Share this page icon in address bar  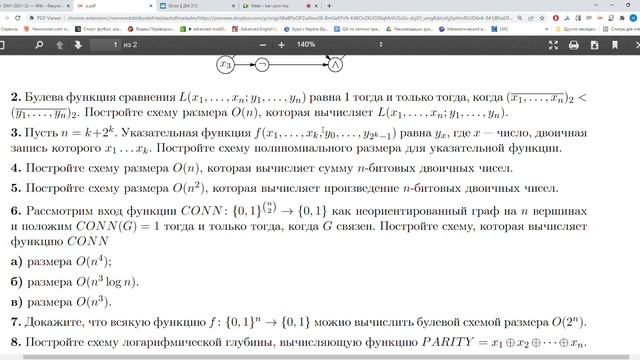(531, 18)
